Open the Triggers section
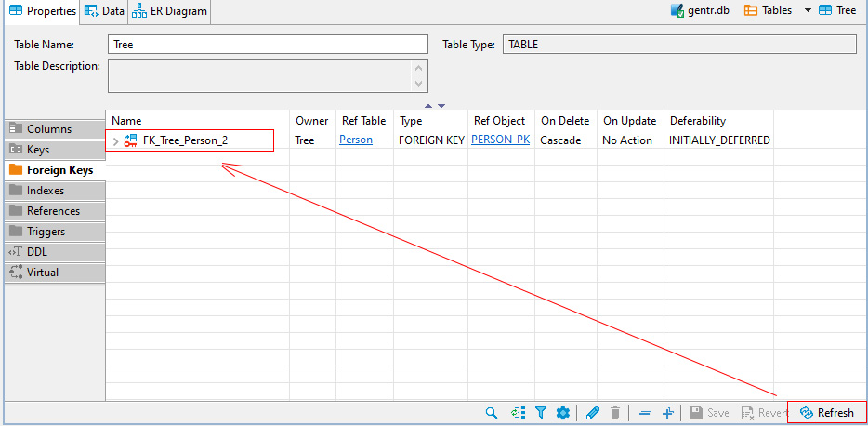Viewport: 868px width, 426px height. [55, 232]
